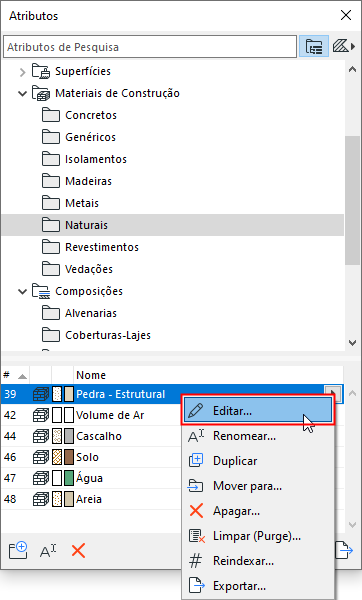The image size is (362, 600).
Task: Click the new folder icon in bottom toolbar
Action: (18, 551)
